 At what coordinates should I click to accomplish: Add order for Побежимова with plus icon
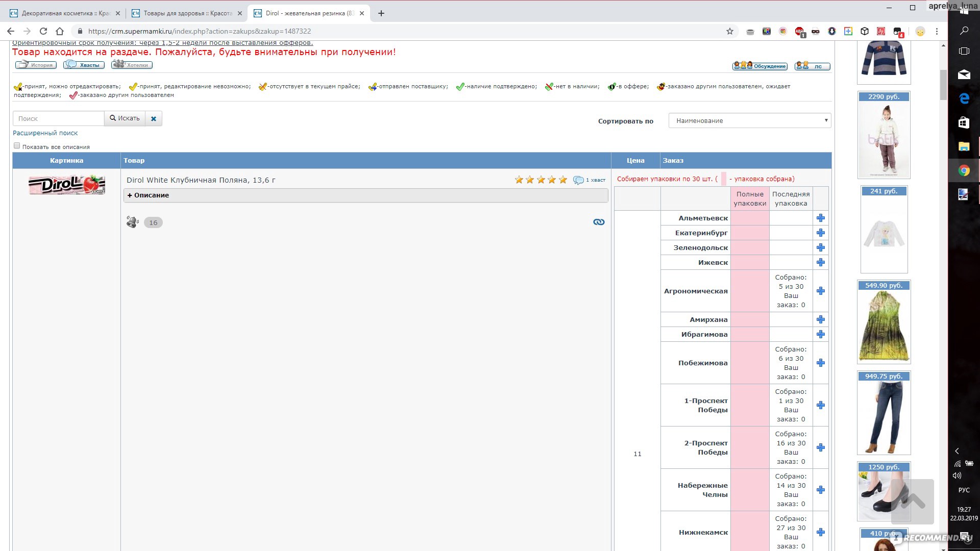click(x=820, y=363)
